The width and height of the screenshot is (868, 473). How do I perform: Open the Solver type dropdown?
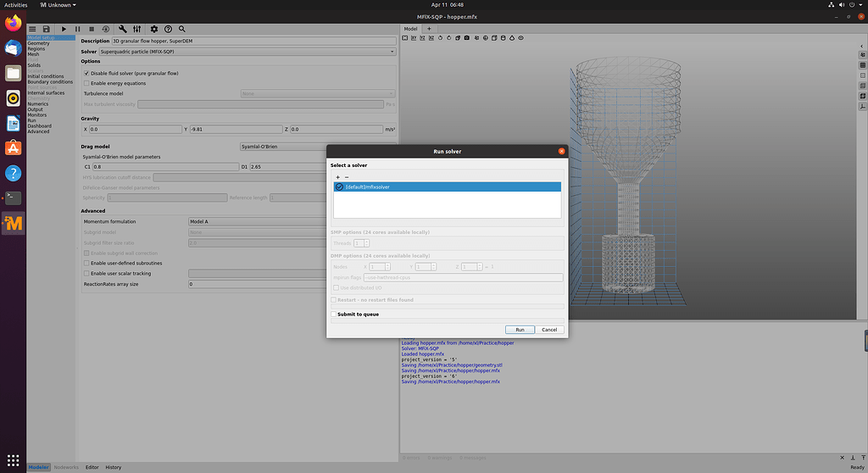247,52
